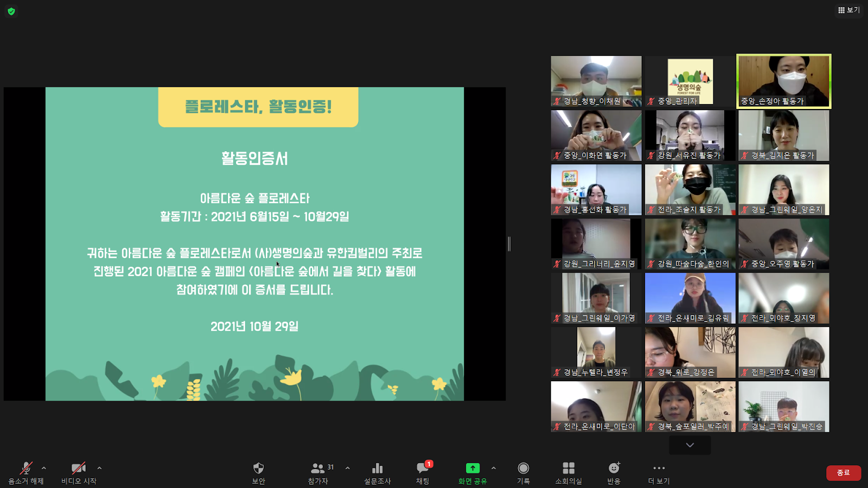Viewport: 868px width, 488px height.
Task: Select 경남_홍선화 활동가 video tile
Action: [x=596, y=190]
